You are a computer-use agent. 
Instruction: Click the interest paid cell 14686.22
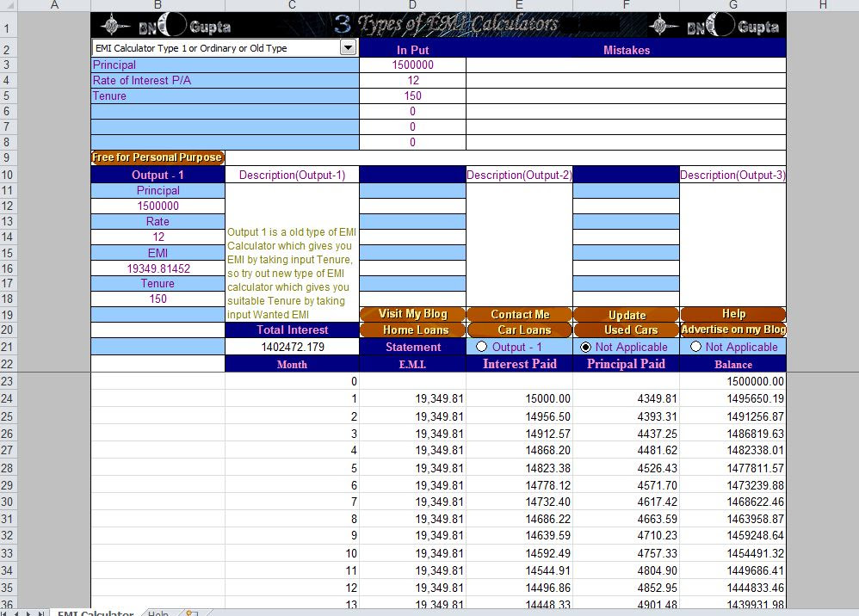click(x=519, y=519)
